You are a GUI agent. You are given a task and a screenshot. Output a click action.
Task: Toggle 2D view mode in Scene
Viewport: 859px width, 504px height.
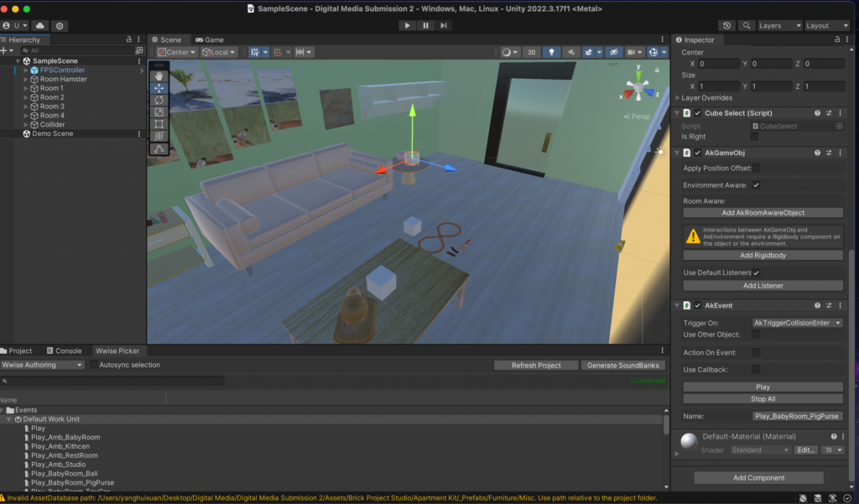[531, 52]
